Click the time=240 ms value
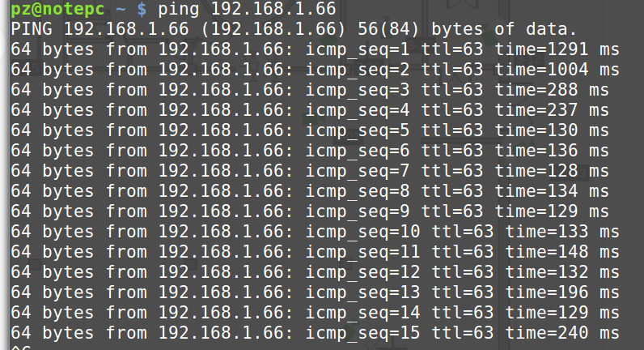The image size is (644, 350). coord(561,333)
